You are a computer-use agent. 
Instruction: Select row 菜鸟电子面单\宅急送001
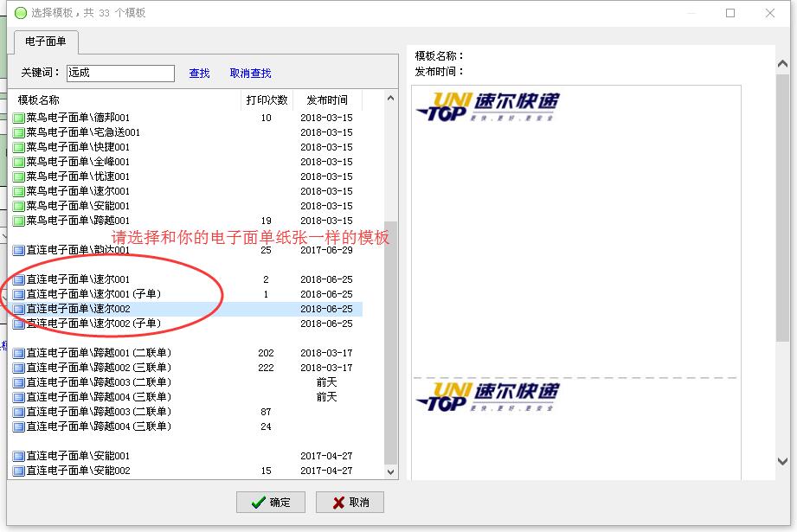187,132
